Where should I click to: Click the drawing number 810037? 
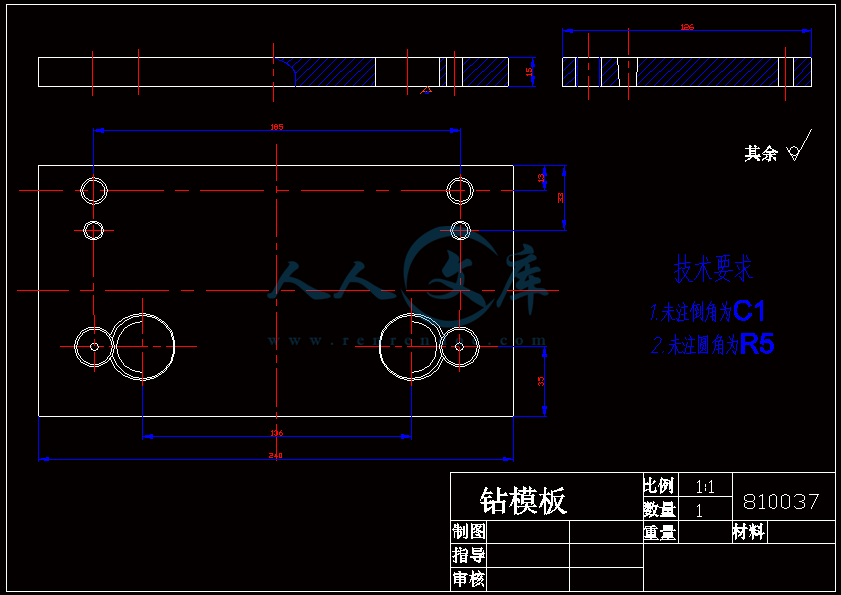[x=781, y=502]
